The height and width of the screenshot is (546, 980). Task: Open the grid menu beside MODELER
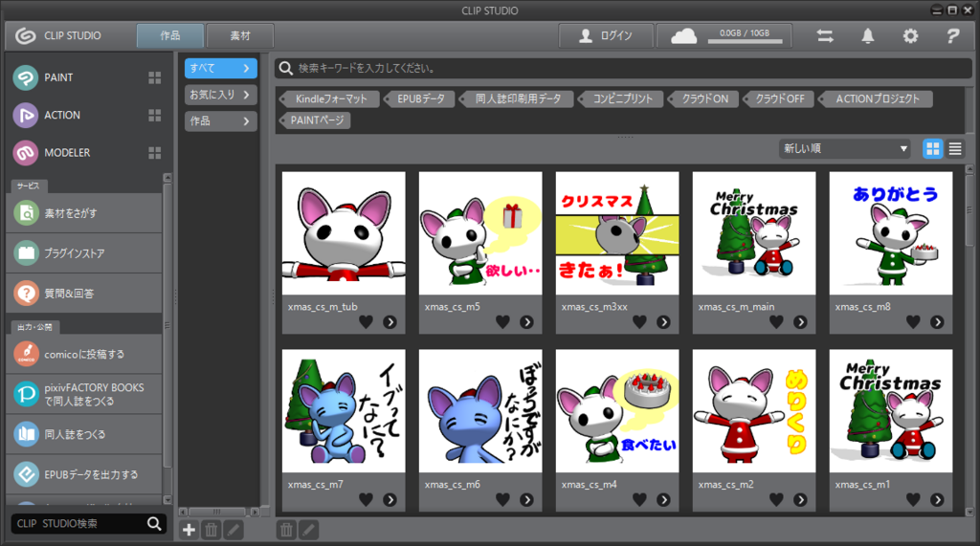click(154, 152)
